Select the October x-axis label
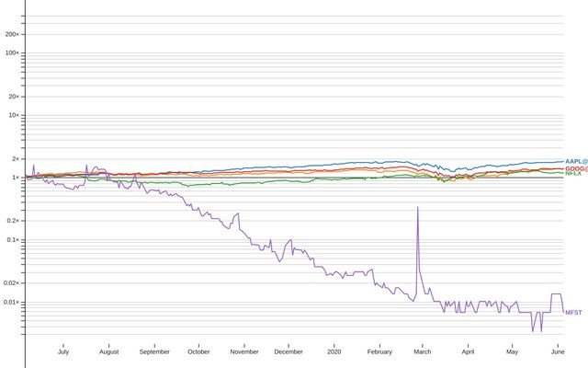This screenshot has width=588, height=368. 198,351
